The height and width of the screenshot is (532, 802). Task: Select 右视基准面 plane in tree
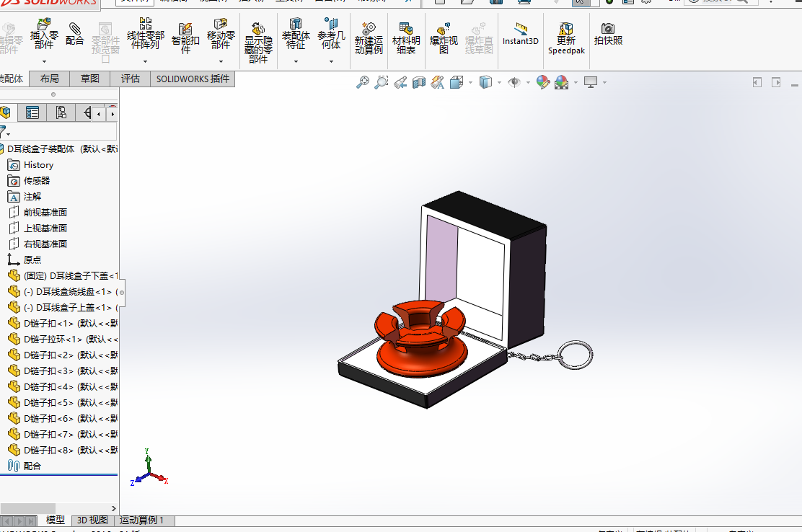38,244
